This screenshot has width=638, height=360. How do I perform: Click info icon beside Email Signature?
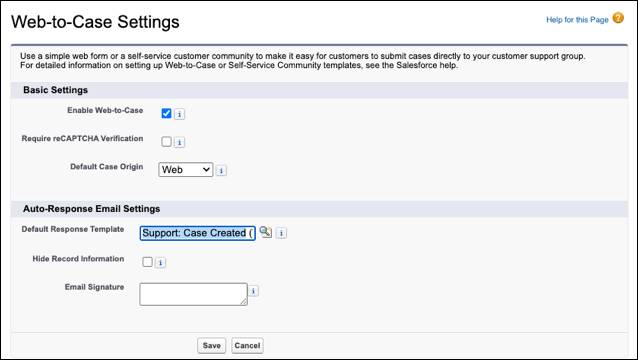click(x=253, y=291)
